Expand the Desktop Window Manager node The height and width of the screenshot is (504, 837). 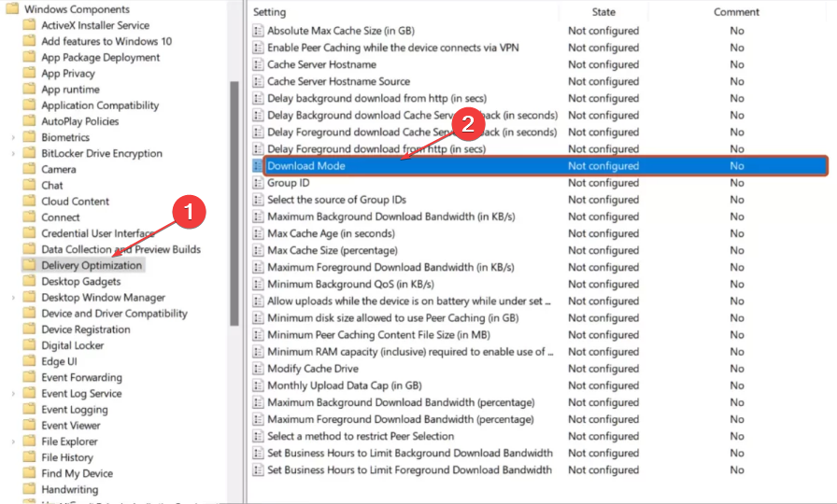pyautogui.click(x=13, y=298)
